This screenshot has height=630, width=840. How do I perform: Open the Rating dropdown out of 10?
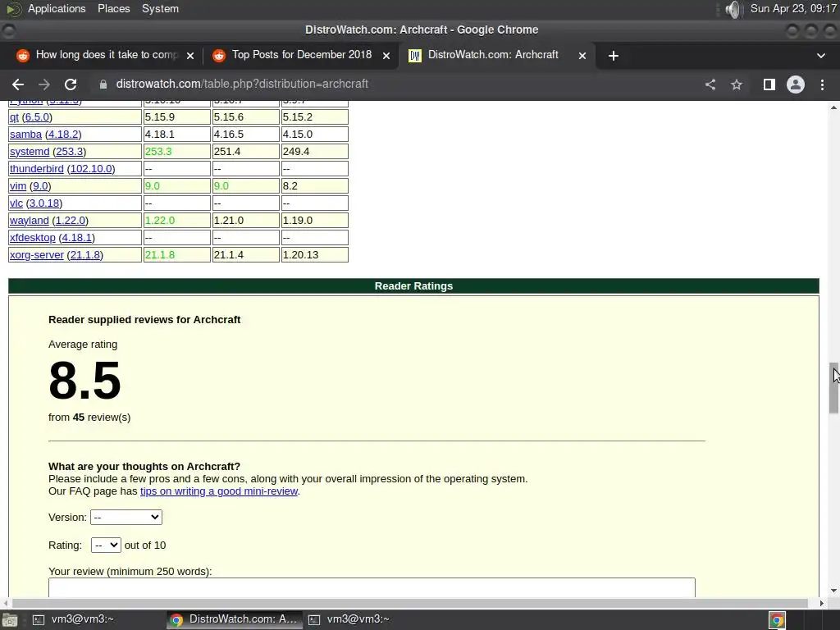106,546
